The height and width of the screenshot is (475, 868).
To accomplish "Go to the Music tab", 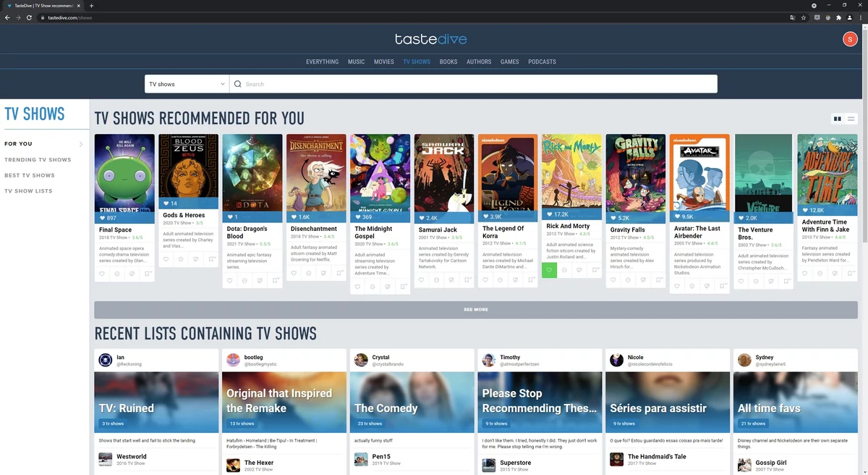I will pos(356,62).
